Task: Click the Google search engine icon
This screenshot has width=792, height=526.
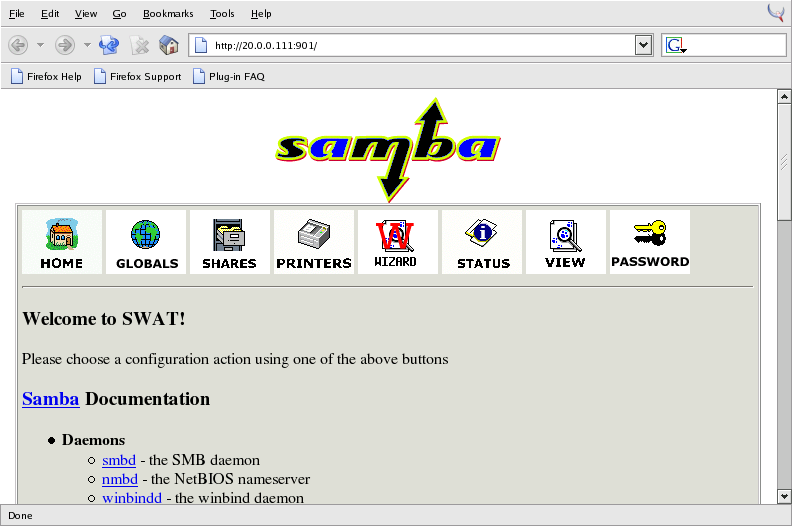Action: [x=676, y=45]
